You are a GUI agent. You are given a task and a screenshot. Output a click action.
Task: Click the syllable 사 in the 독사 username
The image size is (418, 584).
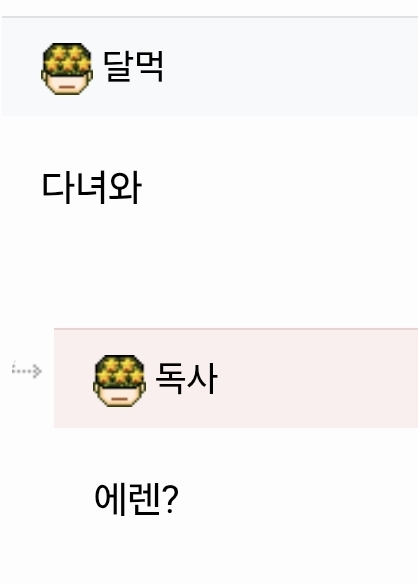click(202, 378)
